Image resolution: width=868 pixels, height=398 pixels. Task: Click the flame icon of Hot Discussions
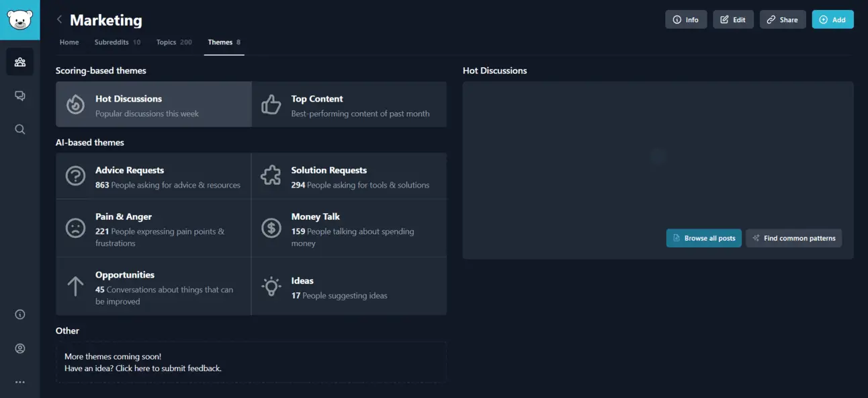(x=75, y=104)
